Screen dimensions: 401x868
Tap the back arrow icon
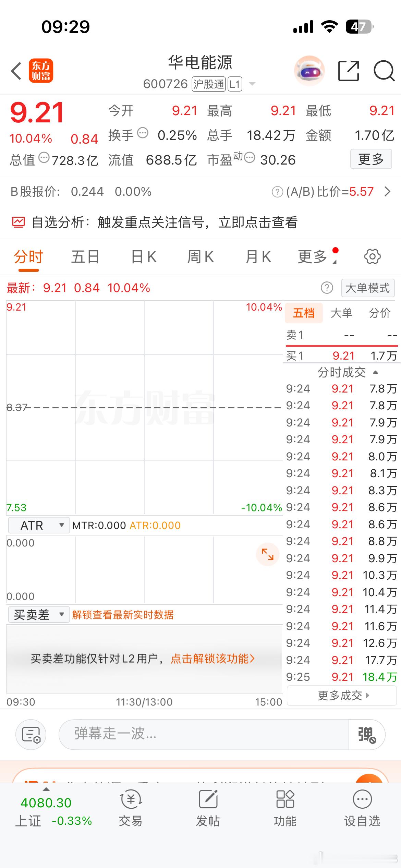coord(16,71)
